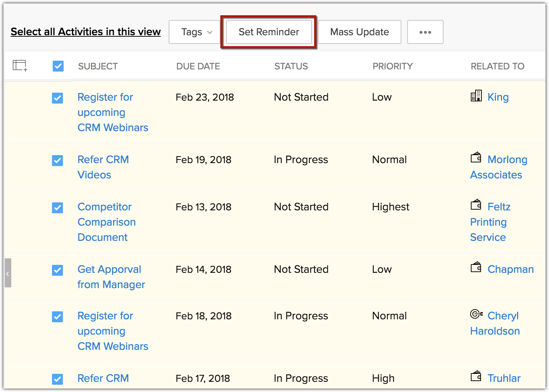Deselect the Get Apporval from Manager checkbox
The width and height of the screenshot is (549, 392).
coord(57,270)
